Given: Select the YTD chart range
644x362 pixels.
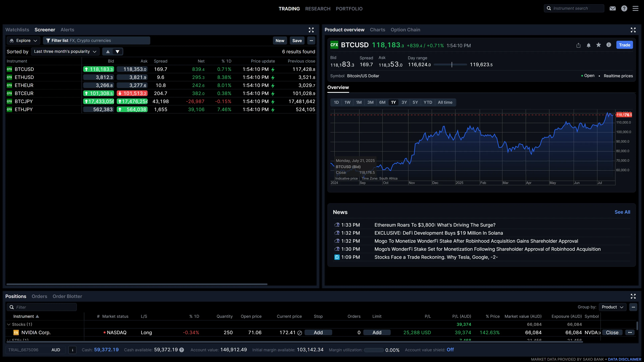Looking at the screenshot, I should (x=428, y=102).
